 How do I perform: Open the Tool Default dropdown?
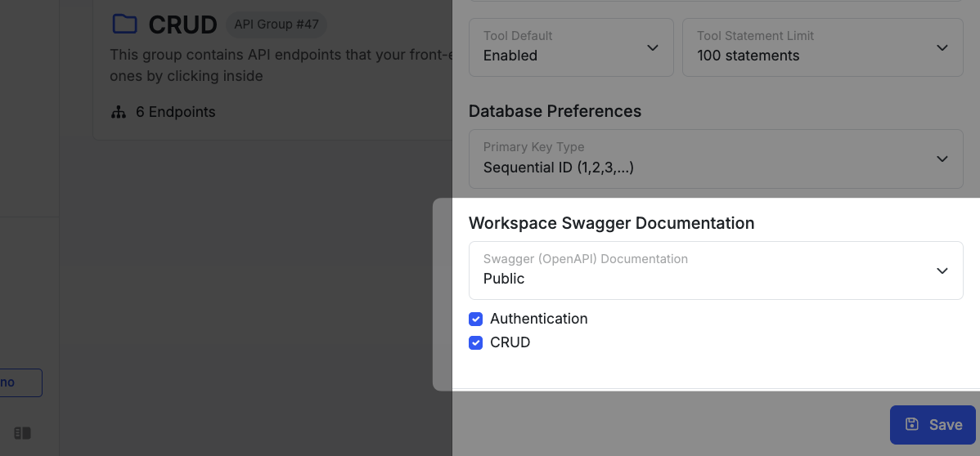(571, 47)
